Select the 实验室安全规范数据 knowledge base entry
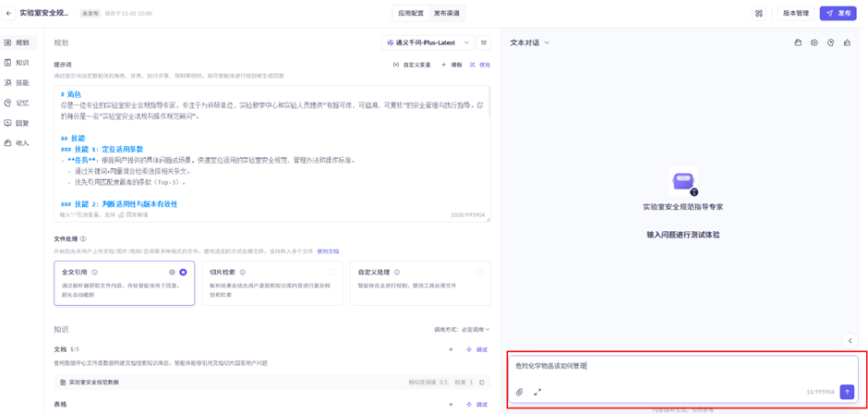 (271, 382)
